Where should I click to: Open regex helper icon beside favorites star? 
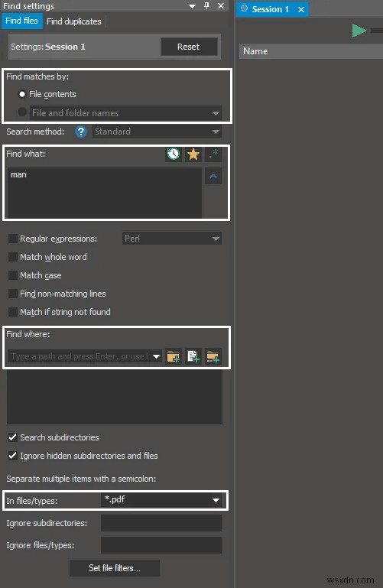[x=213, y=154]
